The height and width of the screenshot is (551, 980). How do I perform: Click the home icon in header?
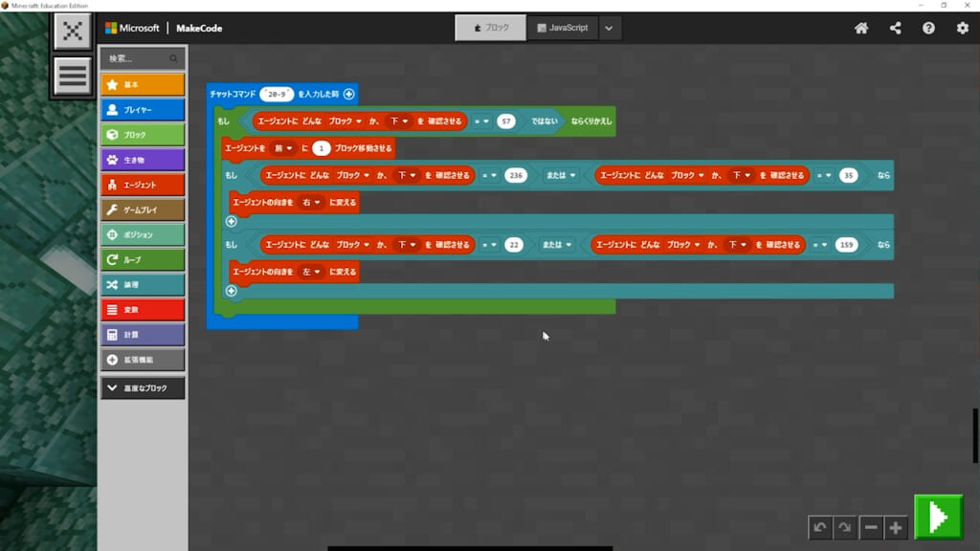click(861, 28)
